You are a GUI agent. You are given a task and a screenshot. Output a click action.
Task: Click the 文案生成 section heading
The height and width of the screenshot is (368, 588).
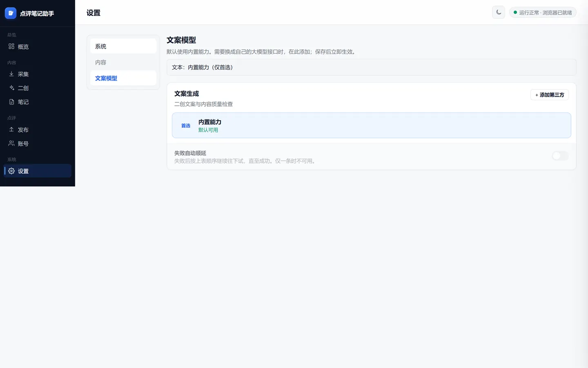[187, 94]
